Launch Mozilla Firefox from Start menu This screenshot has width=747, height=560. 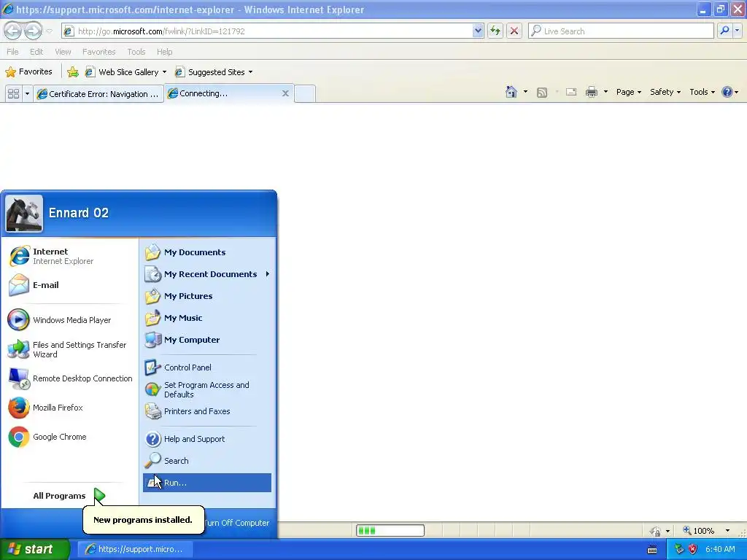pyautogui.click(x=69, y=408)
